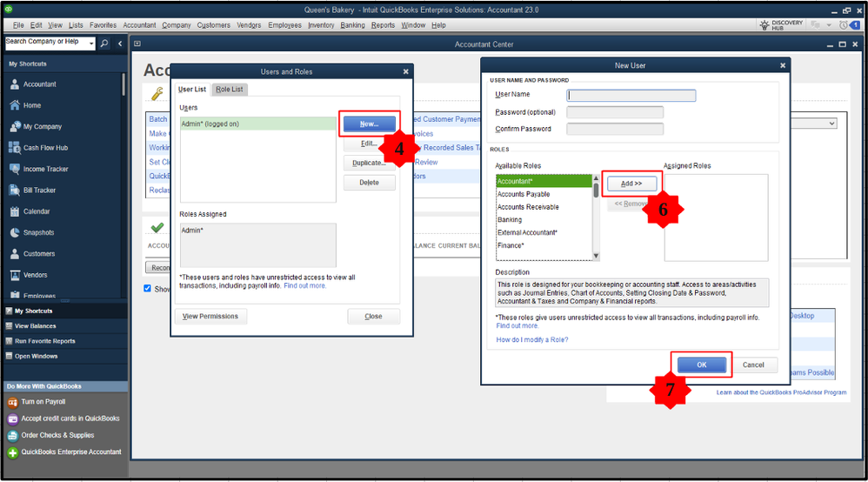Open Customers shortcut in the sidebar
The width and height of the screenshot is (868, 482).
(x=39, y=254)
